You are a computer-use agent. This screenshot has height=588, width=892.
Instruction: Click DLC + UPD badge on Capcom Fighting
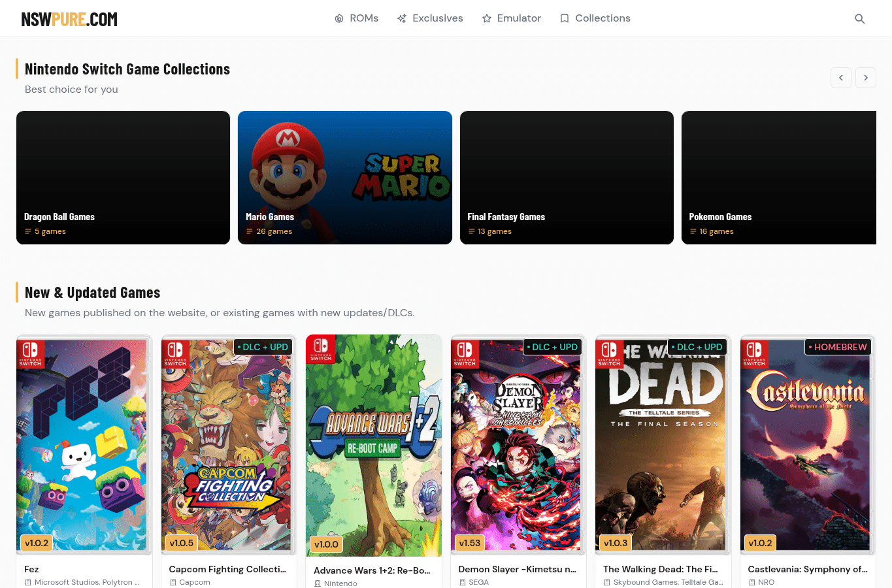[263, 347]
